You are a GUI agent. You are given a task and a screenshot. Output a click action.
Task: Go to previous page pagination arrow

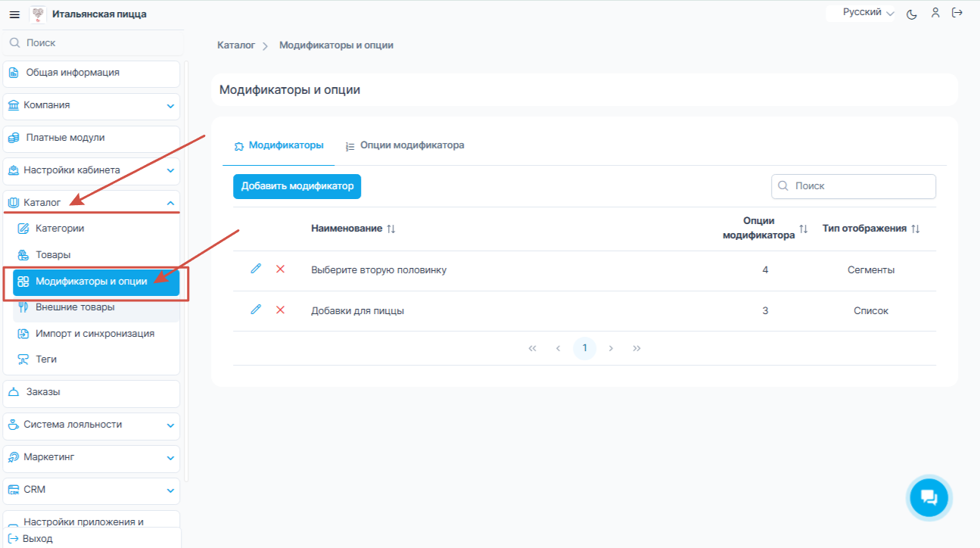(558, 348)
